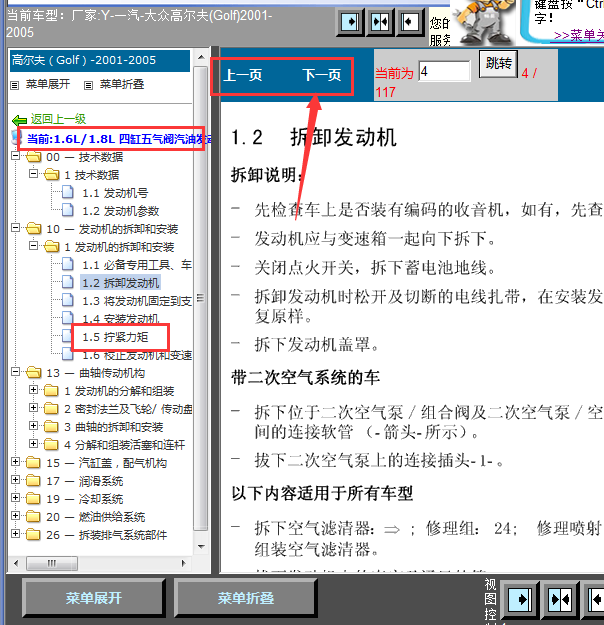Expand 2 密封法兰及飞轮 folder
The width and height of the screenshot is (604, 625).
33,408
